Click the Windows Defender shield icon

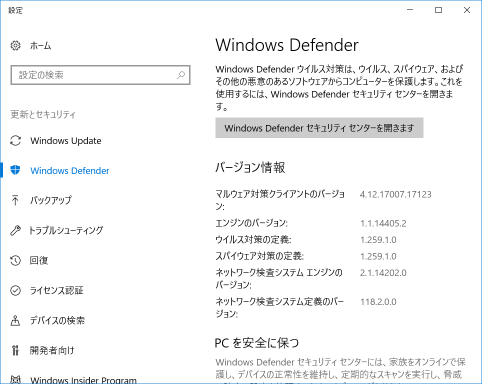click(x=15, y=170)
